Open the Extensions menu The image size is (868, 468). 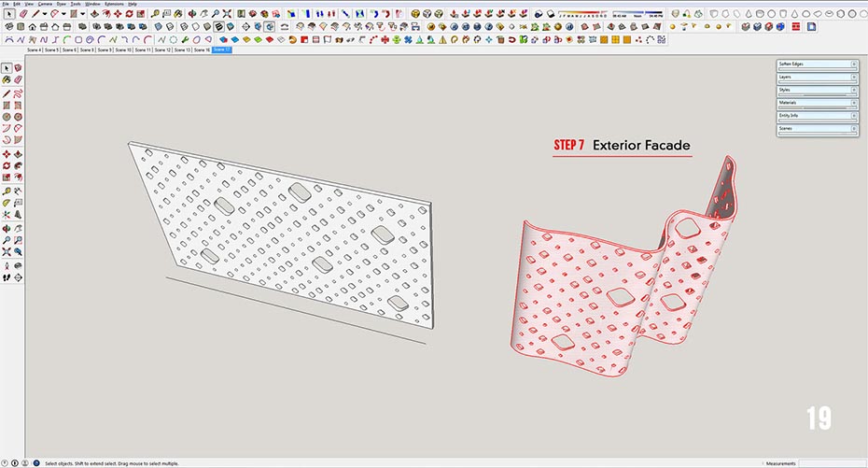click(113, 4)
